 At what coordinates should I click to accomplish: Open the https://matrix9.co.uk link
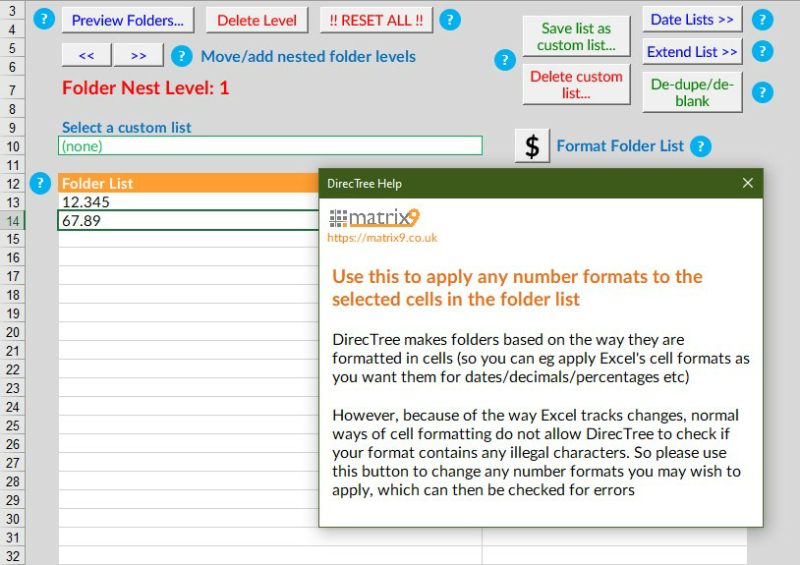(382, 238)
